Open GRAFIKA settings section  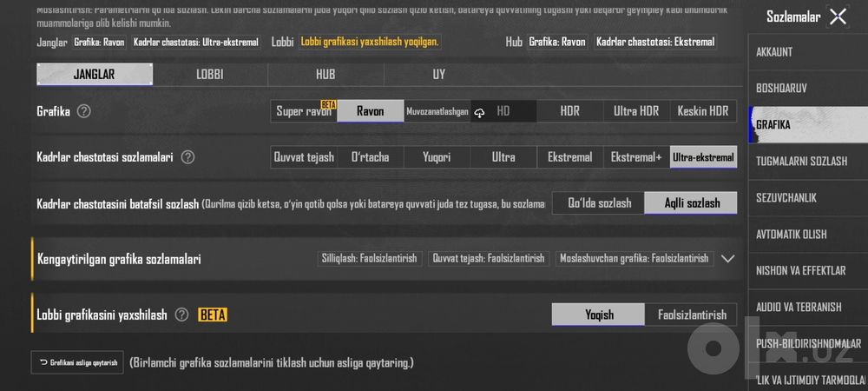[x=808, y=124]
